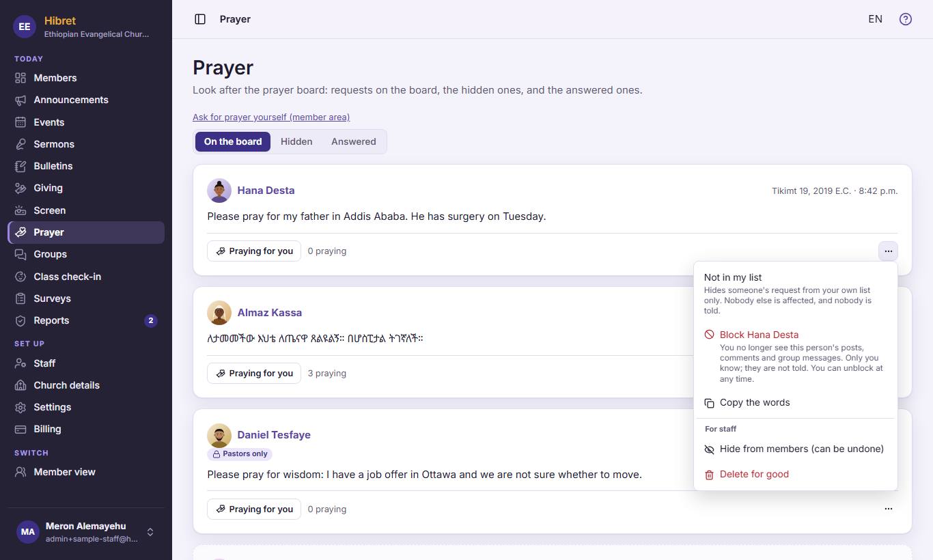Open the Giving section

86,188
